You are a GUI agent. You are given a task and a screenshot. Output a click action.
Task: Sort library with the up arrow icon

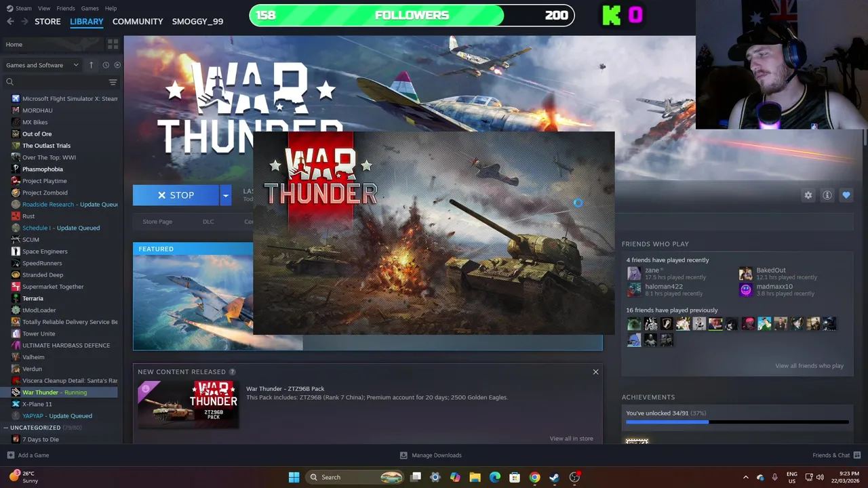click(x=91, y=65)
